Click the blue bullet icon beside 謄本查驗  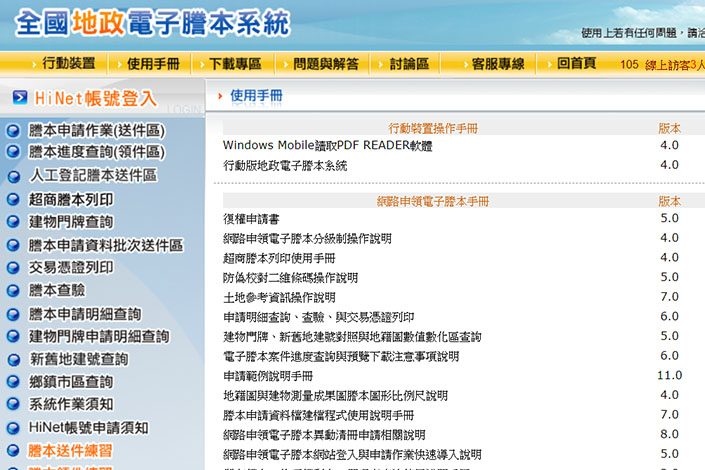[x=13, y=291]
